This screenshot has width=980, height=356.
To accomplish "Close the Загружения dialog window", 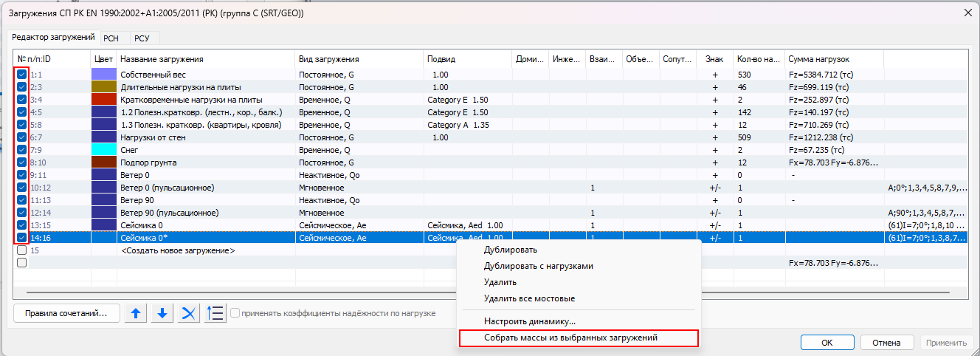I will pyautogui.click(x=967, y=13).
